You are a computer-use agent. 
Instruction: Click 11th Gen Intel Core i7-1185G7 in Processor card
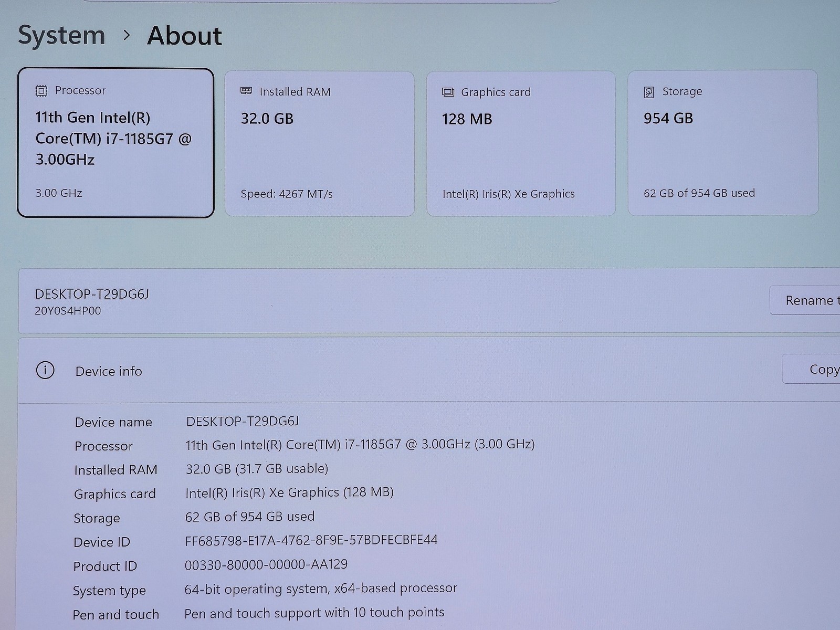113,139
